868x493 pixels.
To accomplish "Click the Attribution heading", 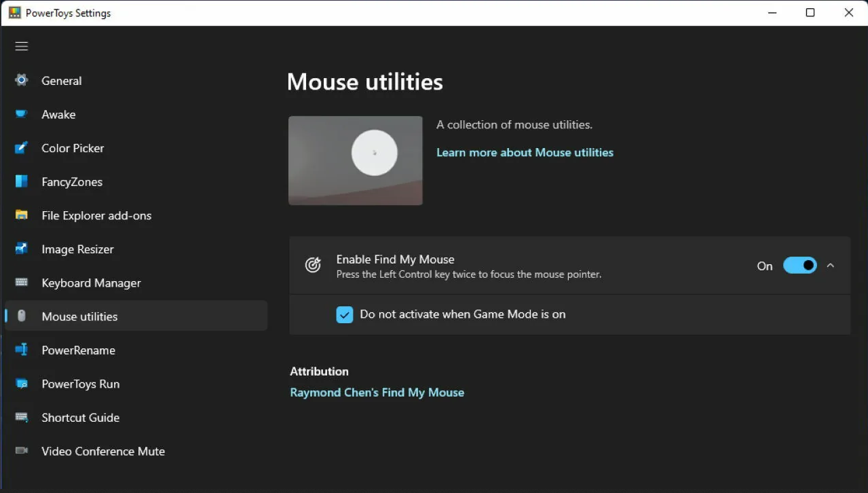I will coord(319,371).
